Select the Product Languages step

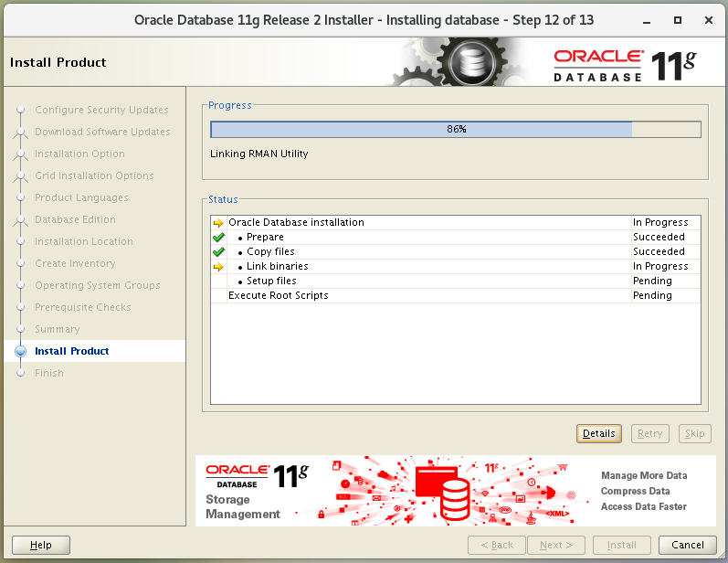click(81, 198)
